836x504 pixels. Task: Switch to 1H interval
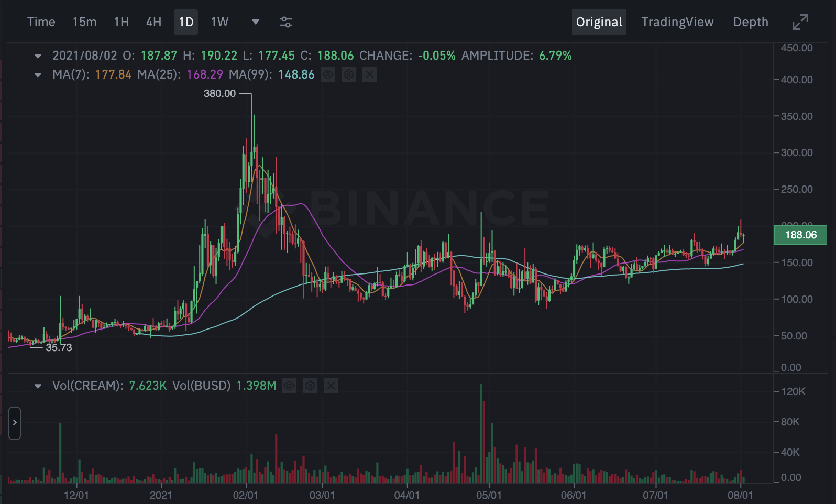pyautogui.click(x=122, y=22)
